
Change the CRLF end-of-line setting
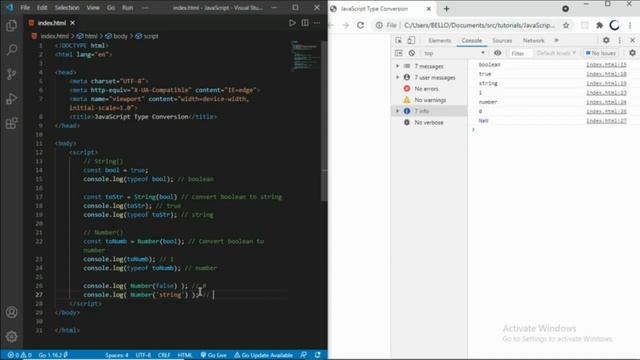(x=164, y=355)
